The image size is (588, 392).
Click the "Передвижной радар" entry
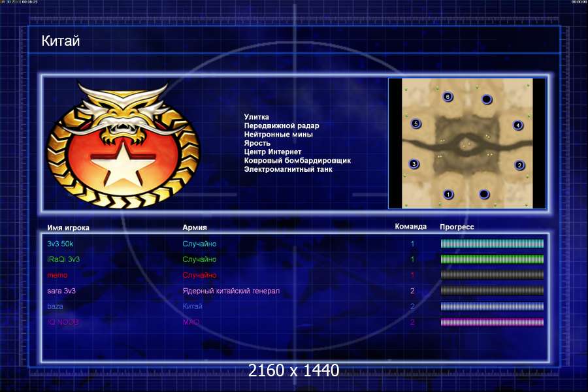(x=282, y=125)
